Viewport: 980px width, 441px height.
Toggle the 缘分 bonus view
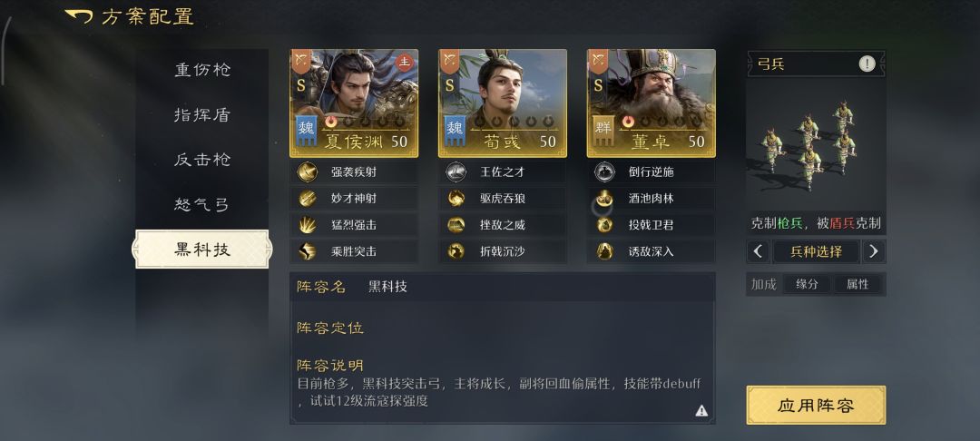point(807,284)
